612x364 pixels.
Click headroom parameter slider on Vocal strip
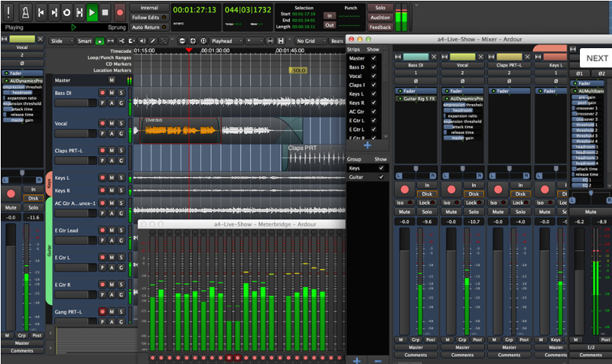[x=463, y=110]
